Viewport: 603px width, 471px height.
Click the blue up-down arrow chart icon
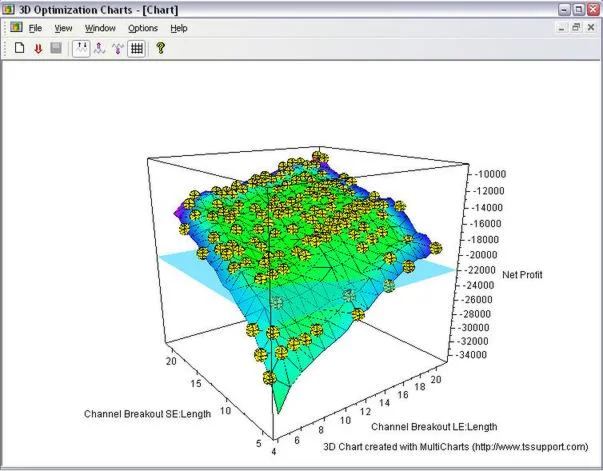coord(99,48)
